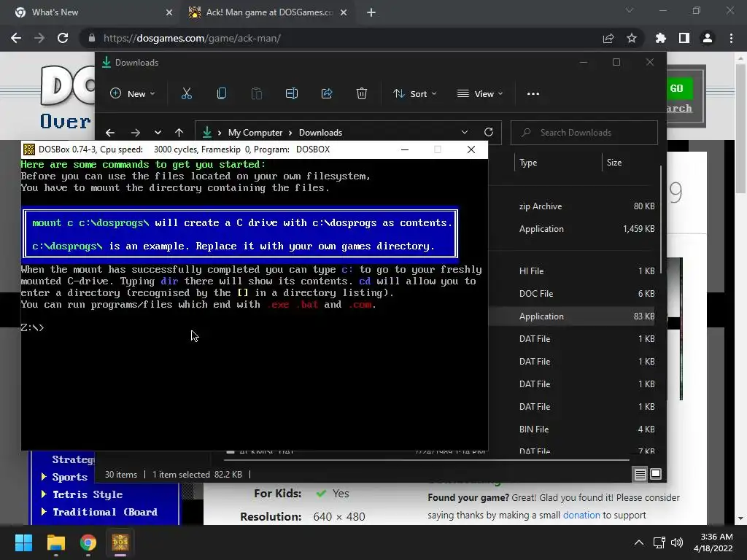Open the New dropdown in Downloads
This screenshot has width=747, height=560.
[133, 94]
